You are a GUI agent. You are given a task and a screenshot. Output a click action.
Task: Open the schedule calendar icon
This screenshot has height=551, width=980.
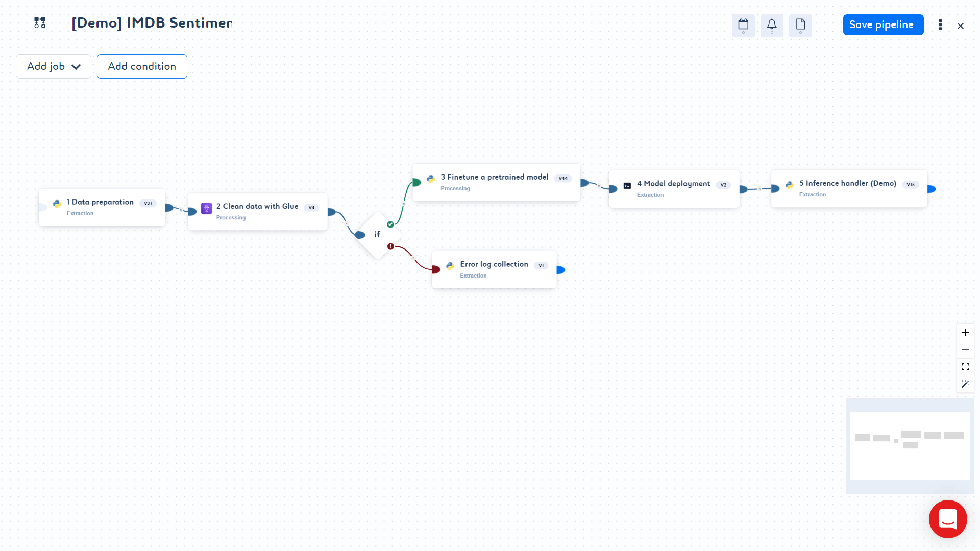[743, 26]
